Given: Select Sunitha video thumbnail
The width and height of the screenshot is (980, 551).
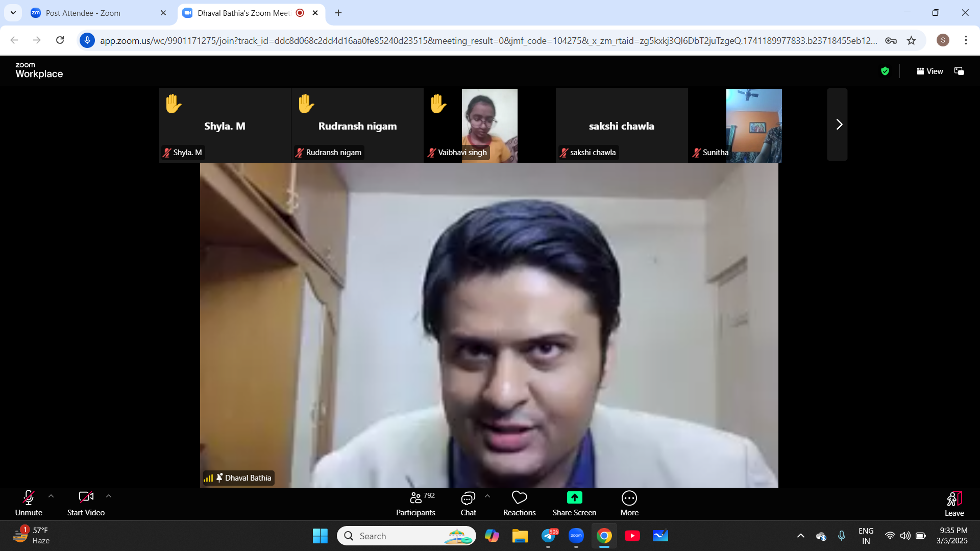Looking at the screenshot, I should pyautogui.click(x=754, y=126).
